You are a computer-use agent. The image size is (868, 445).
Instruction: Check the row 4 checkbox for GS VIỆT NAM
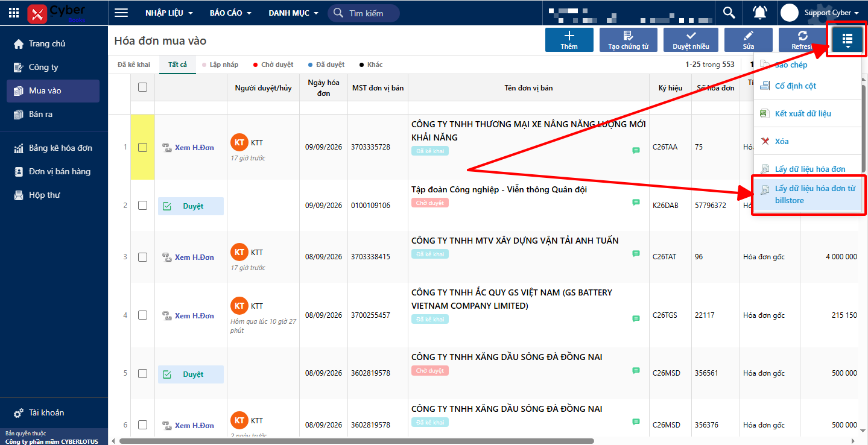(142, 315)
